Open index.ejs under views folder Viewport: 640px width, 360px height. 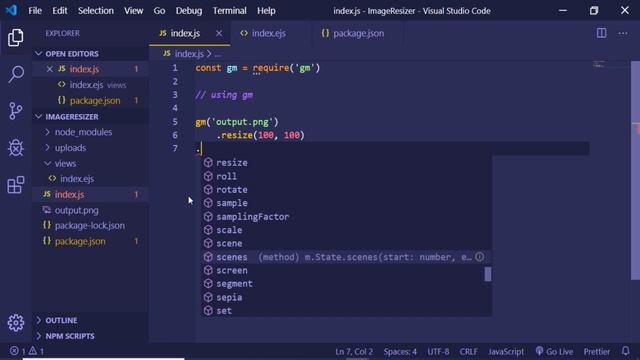tap(90, 179)
